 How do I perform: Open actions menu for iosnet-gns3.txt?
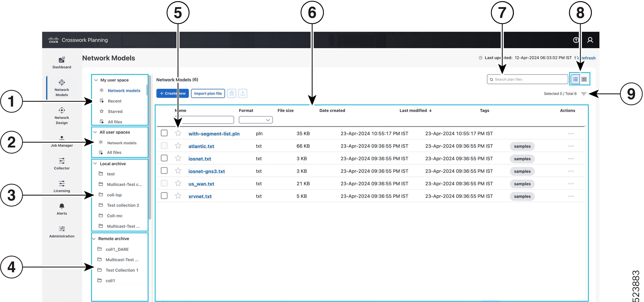pos(571,171)
